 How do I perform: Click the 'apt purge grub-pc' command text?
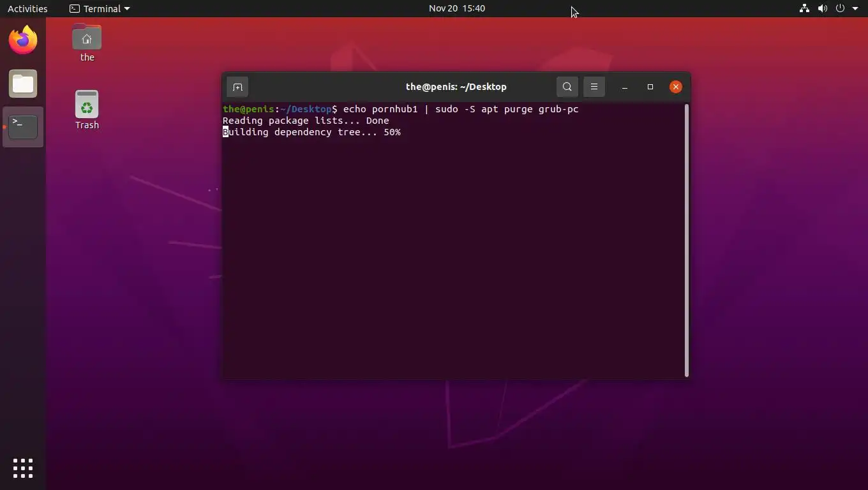coord(530,109)
